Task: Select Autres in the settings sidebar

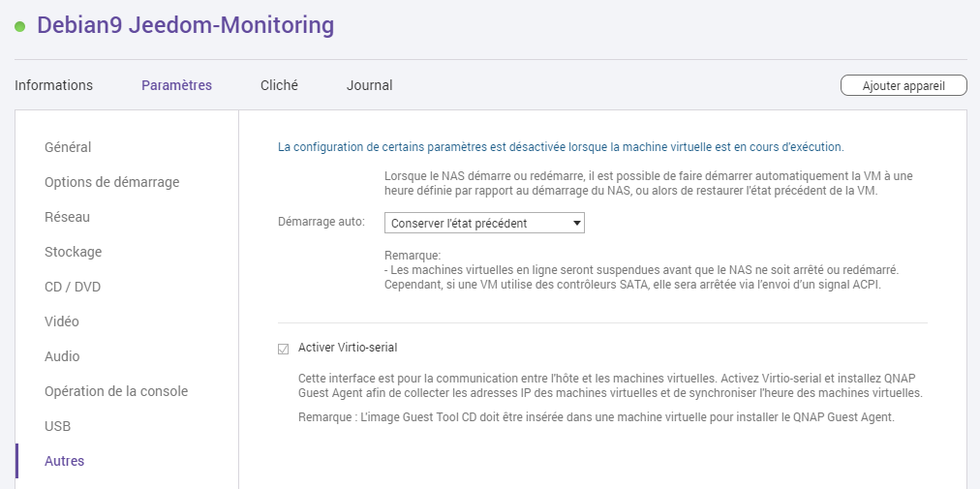Action: pyautogui.click(x=64, y=461)
